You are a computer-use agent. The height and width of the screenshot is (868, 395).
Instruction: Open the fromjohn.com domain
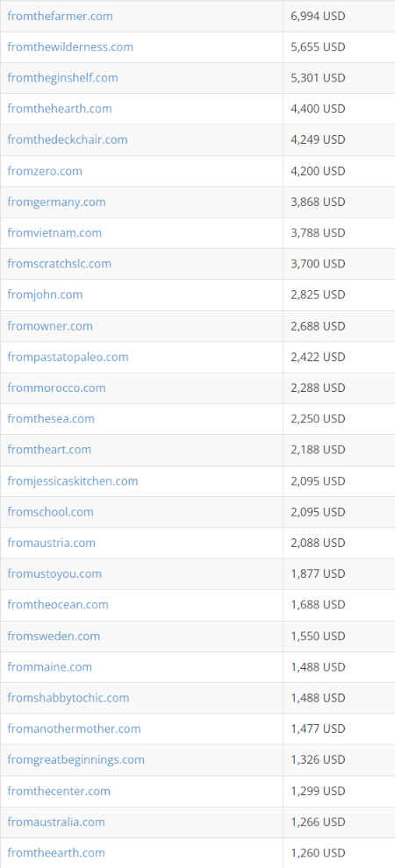point(45,295)
